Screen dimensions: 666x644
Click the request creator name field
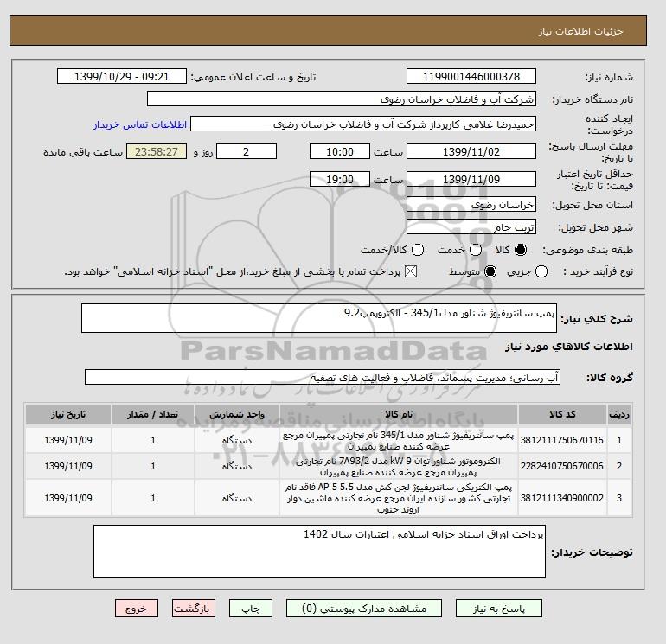tap(363, 124)
